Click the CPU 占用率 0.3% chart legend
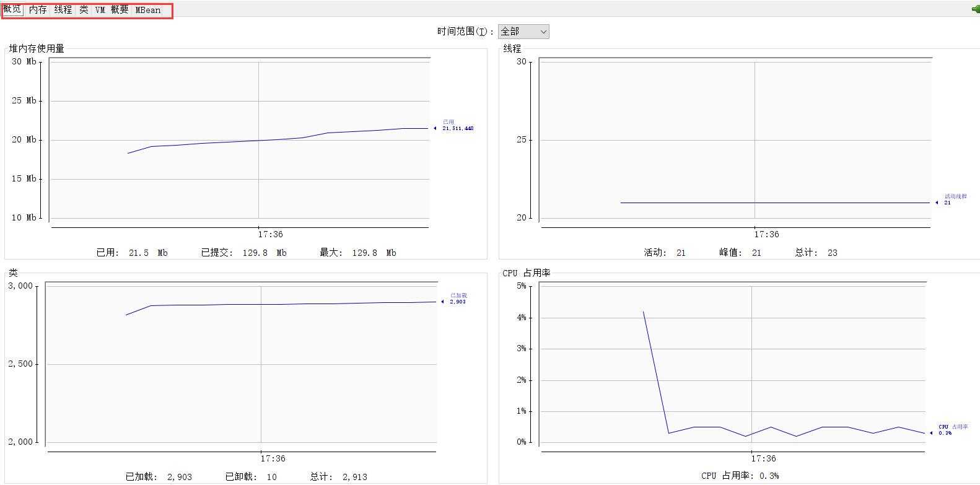 pyautogui.click(x=950, y=430)
